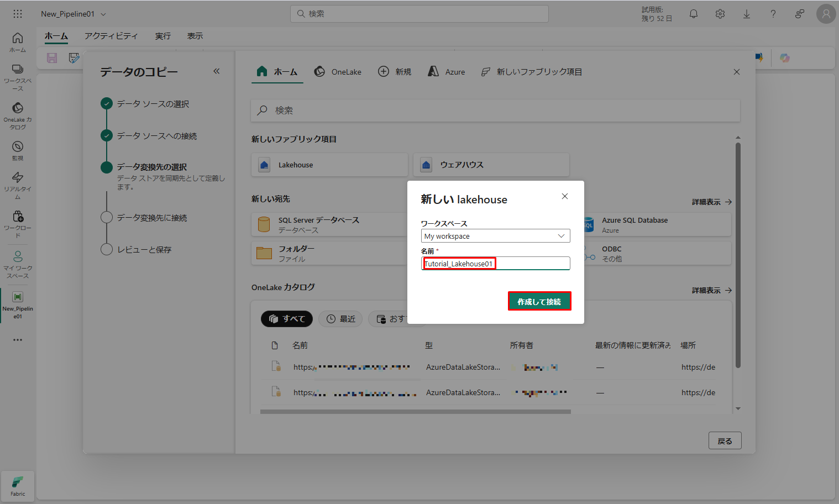The width and height of the screenshot is (839, 504).
Task: Click the horizontal scrollbar under the catalog table
Action: [415, 412]
